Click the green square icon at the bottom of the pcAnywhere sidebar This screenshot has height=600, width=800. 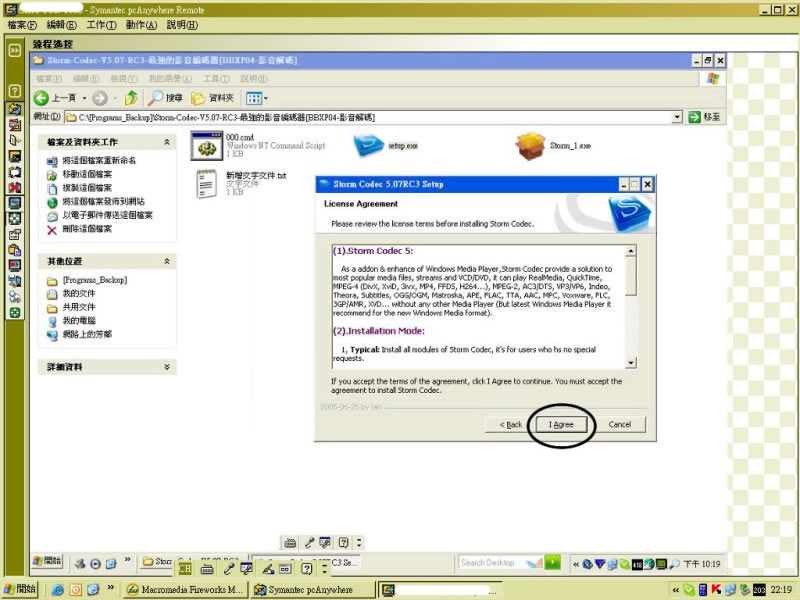[x=14, y=313]
